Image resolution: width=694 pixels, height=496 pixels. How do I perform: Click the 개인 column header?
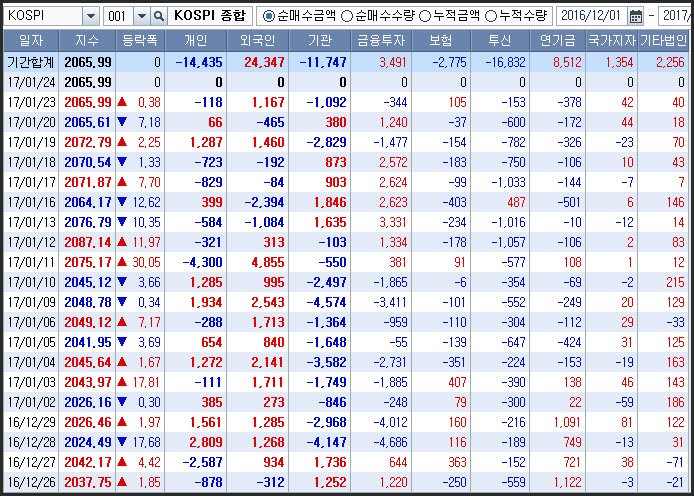[196, 41]
